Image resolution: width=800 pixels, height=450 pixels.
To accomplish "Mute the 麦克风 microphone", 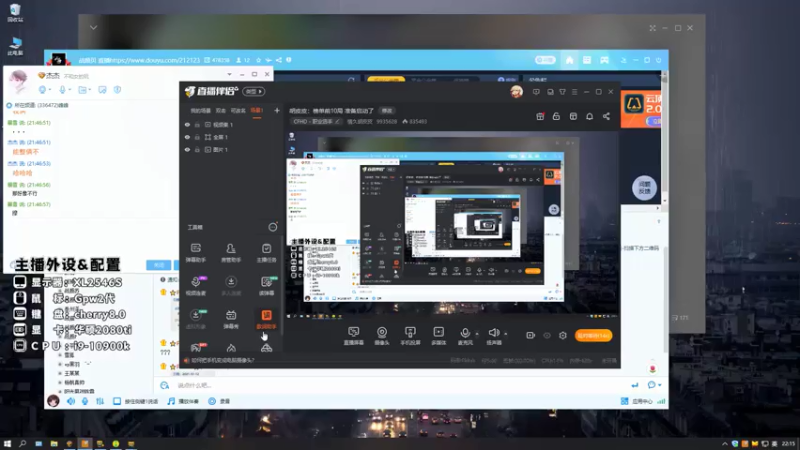I will 465,336.
